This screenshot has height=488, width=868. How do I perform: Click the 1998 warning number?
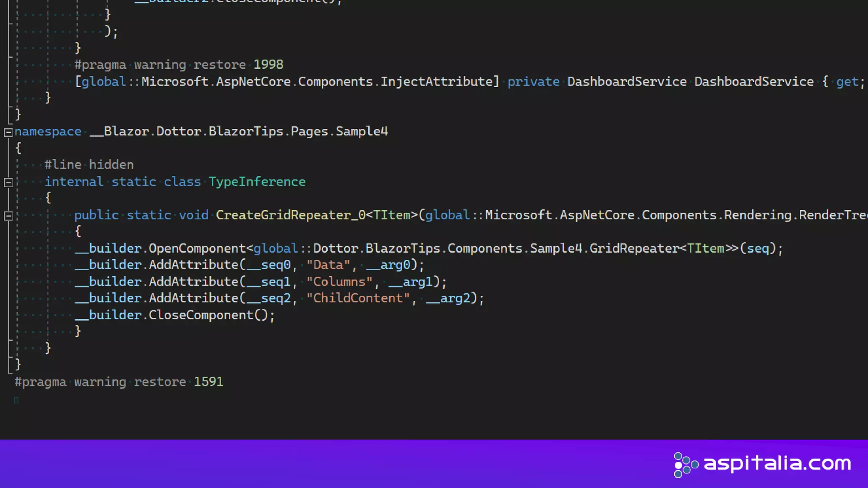[268, 64]
